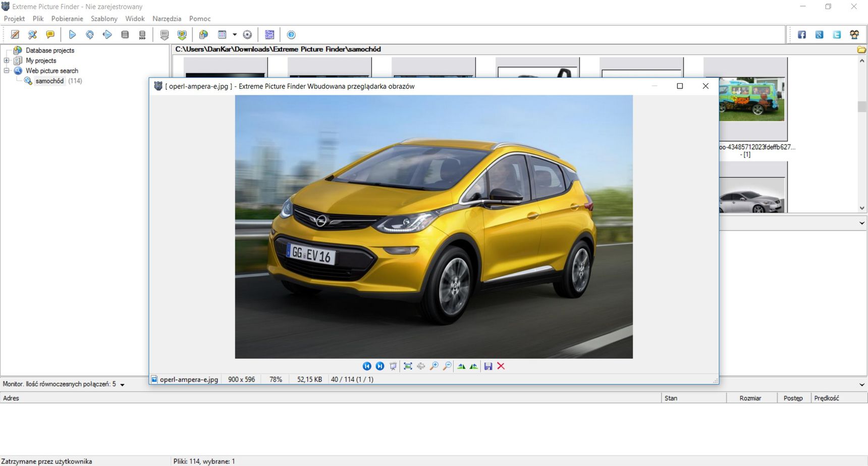Open the Plik menu
Image resolution: width=868 pixels, height=466 pixels.
(x=38, y=19)
